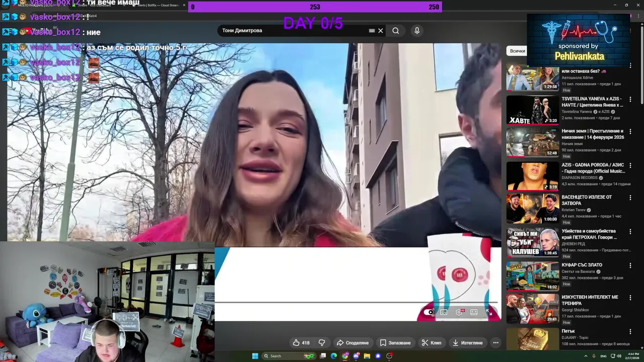Open the ХАВТЕ video thumbnail
The height and width of the screenshot is (362, 644).
click(532, 110)
